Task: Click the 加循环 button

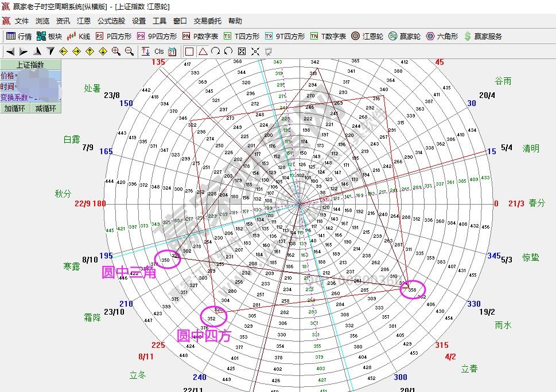Action: (15, 108)
